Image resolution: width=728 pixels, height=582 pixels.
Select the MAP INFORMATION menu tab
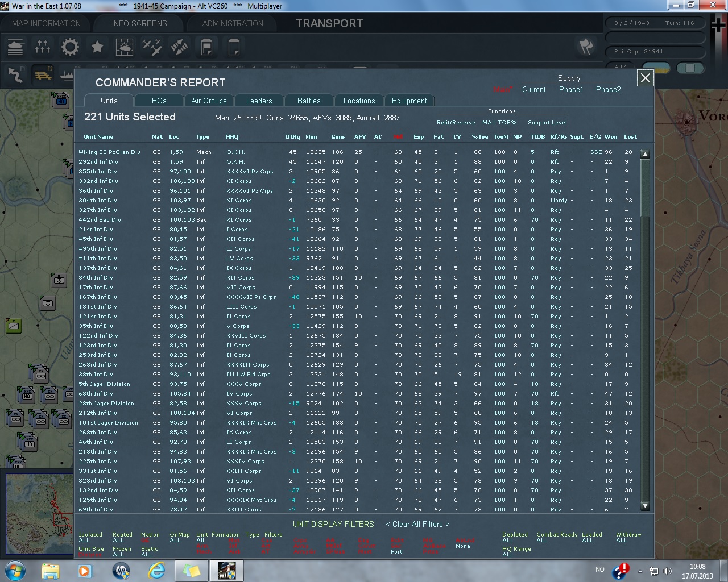pos(47,23)
